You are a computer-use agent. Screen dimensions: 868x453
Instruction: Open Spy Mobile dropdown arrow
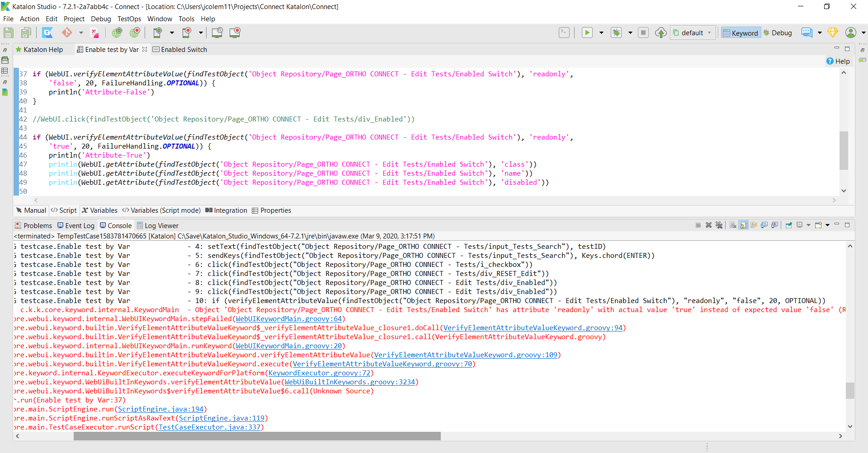pyautogui.click(x=172, y=33)
